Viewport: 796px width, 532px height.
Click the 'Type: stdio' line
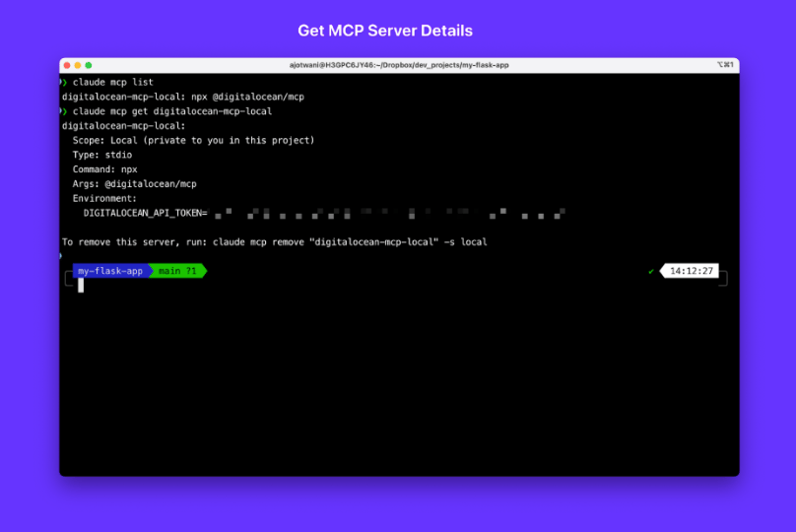pyautogui.click(x=102, y=155)
